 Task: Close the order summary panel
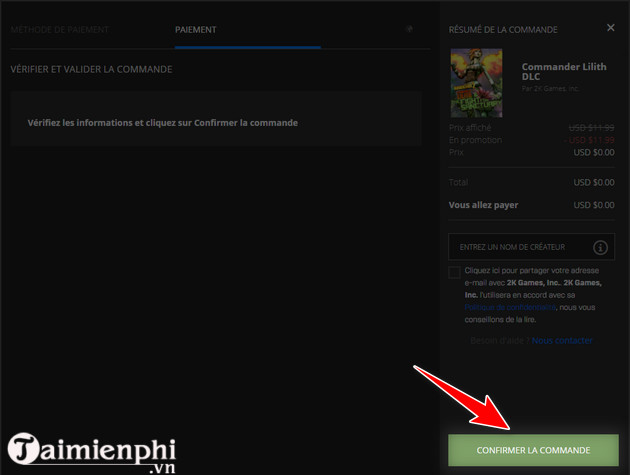pos(610,27)
